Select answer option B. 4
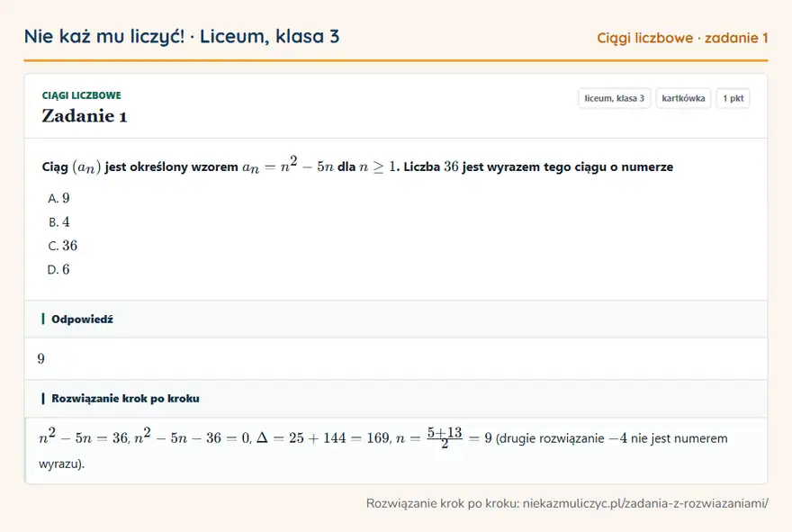The height and width of the screenshot is (532, 792). (x=58, y=221)
